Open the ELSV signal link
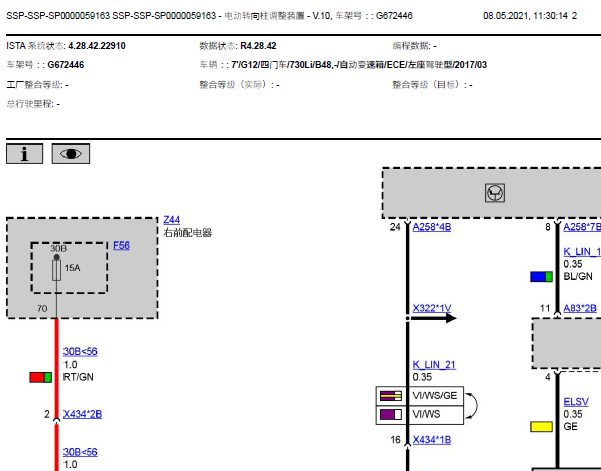 [x=576, y=402]
